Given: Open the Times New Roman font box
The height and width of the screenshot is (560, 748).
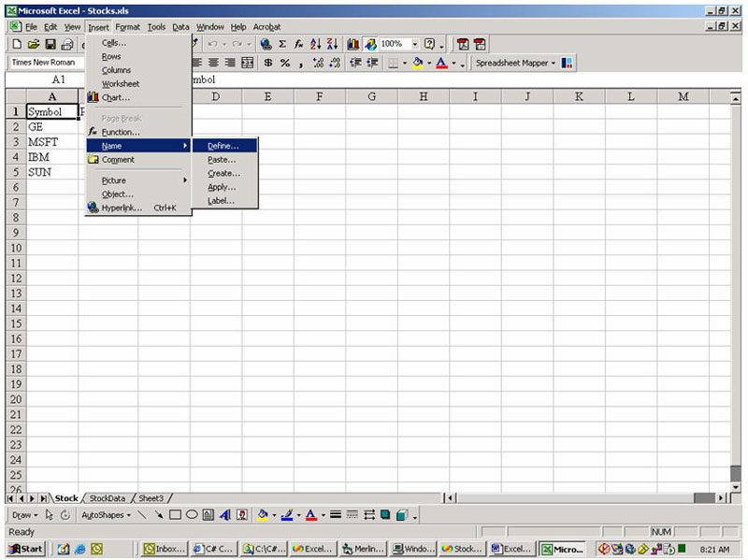Looking at the screenshot, I should tap(47, 63).
